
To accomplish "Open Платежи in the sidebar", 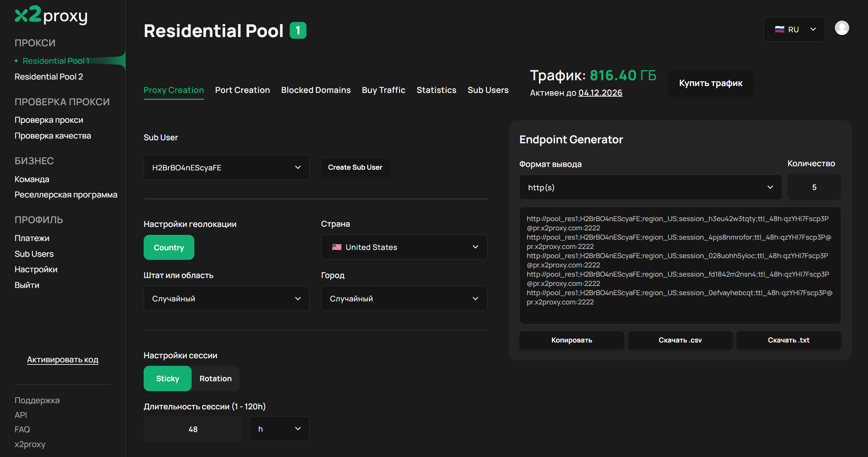I will pyautogui.click(x=32, y=238).
